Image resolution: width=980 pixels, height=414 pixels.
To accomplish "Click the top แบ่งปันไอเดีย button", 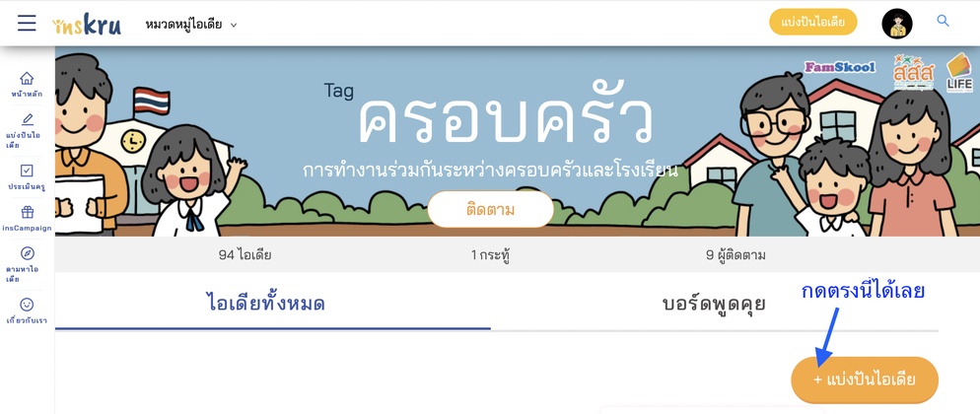I will point(813,22).
